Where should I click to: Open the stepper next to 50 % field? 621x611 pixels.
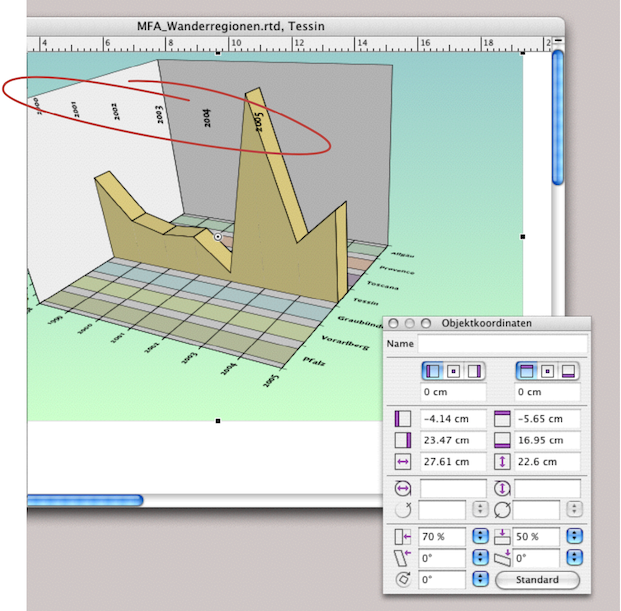(574, 537)
